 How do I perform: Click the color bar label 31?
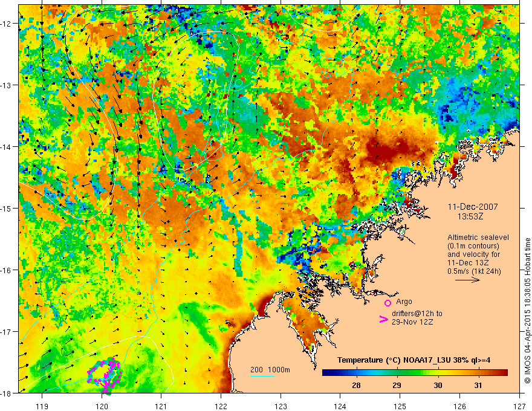coord(478,385)
